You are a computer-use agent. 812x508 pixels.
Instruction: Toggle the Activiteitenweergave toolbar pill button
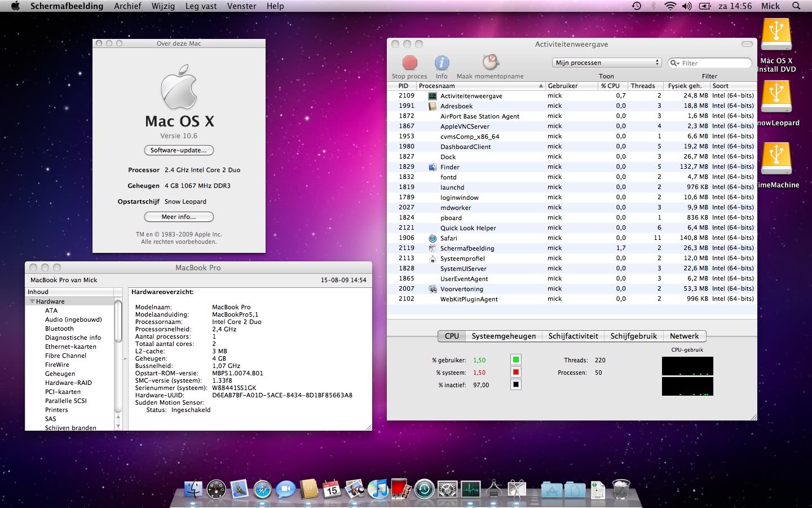[747, 44]
